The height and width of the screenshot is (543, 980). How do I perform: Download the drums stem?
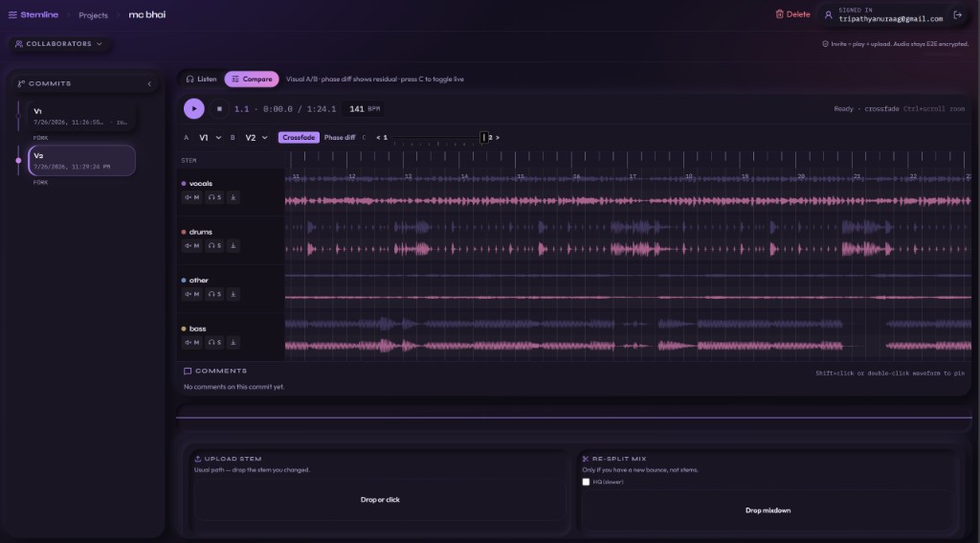coord(234,246)
